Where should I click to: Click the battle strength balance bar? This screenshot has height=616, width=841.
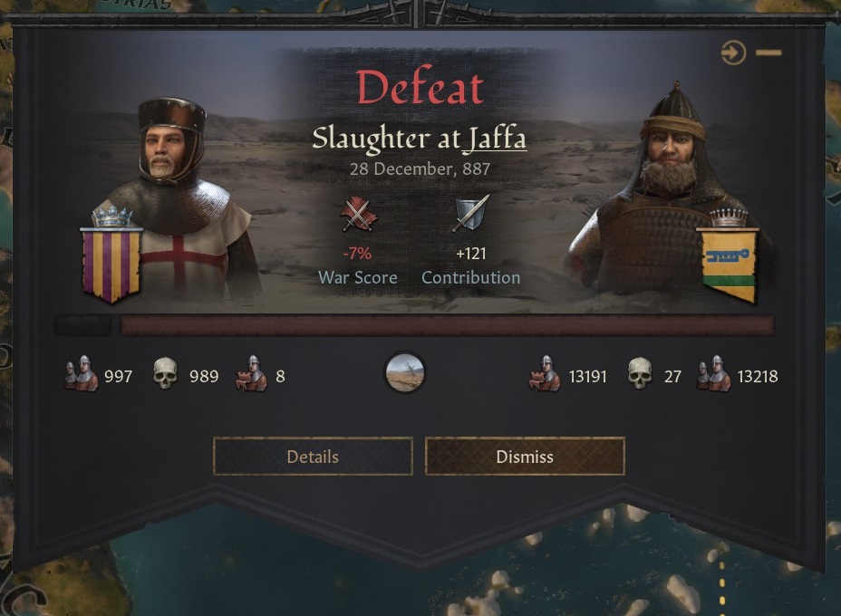click(x=414, y=325)
